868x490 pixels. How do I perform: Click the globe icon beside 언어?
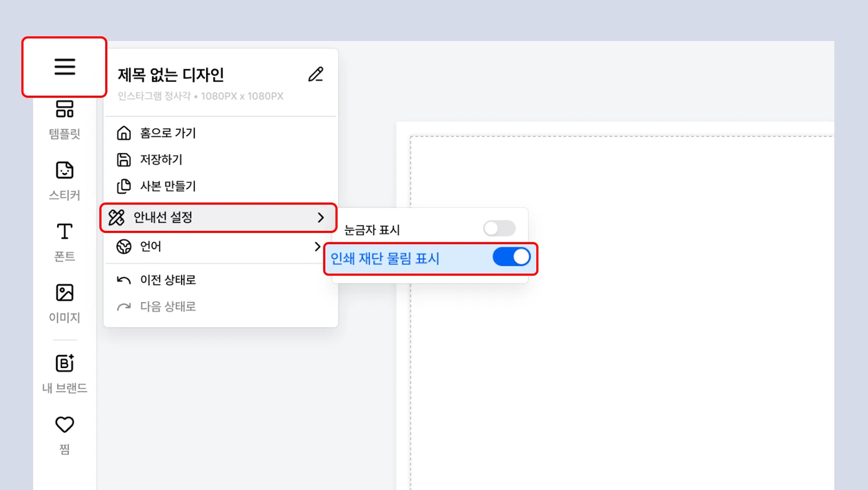124,246
